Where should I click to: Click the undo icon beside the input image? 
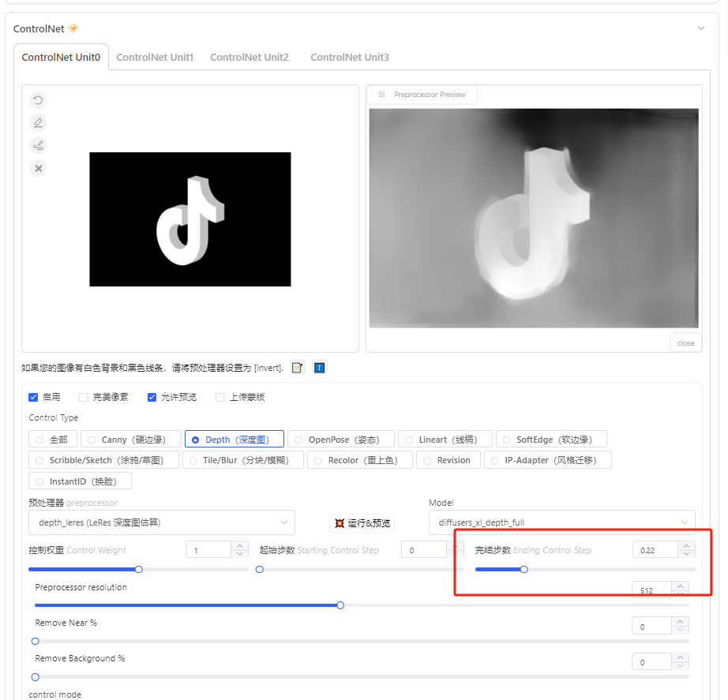click(38, 100)
